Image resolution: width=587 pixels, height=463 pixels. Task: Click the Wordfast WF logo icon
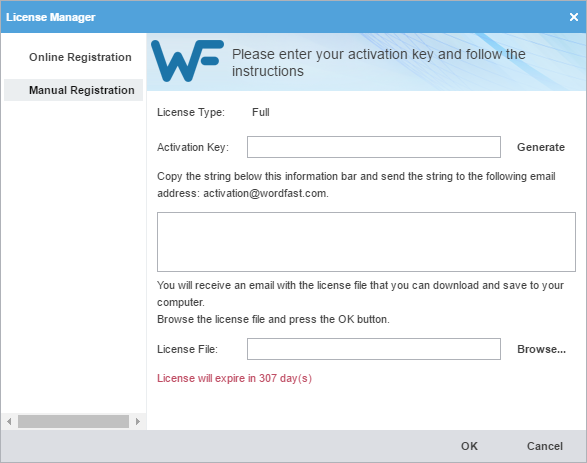(x=187, y=61)
